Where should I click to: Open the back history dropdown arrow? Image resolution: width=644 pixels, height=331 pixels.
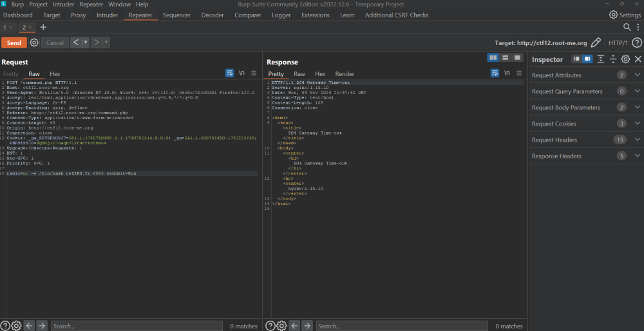point(86,43)
